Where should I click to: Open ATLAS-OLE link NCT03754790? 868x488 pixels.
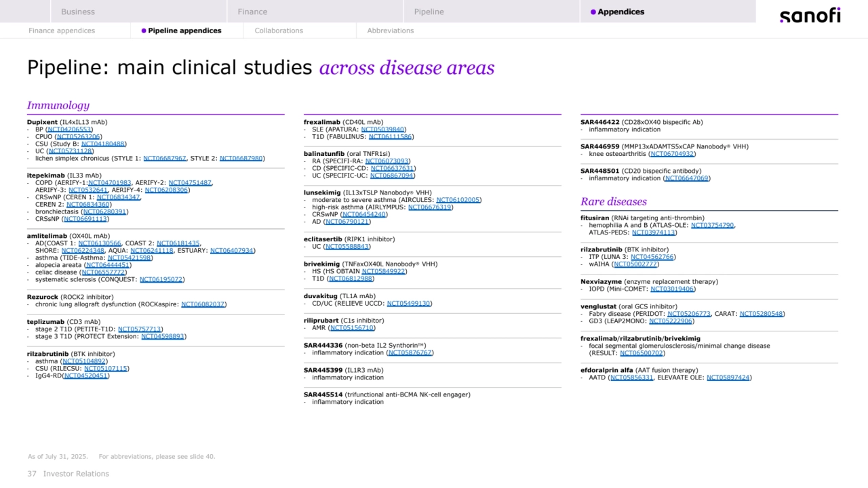tap(713, 226)
